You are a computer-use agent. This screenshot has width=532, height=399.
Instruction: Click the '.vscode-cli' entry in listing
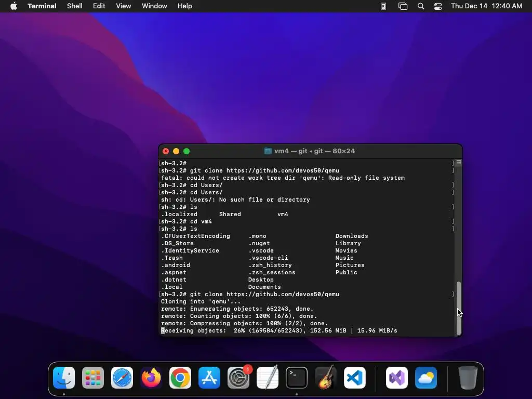pyautogui.click(x=268, y=258)
